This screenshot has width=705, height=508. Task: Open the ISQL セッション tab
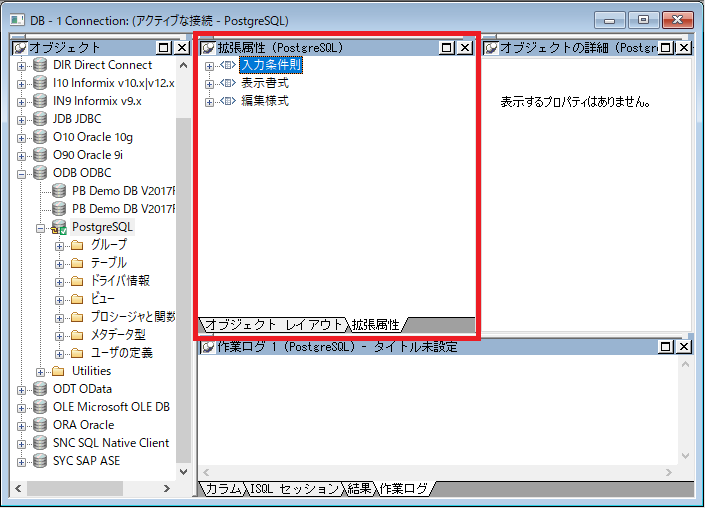click(x=295, y=489)
